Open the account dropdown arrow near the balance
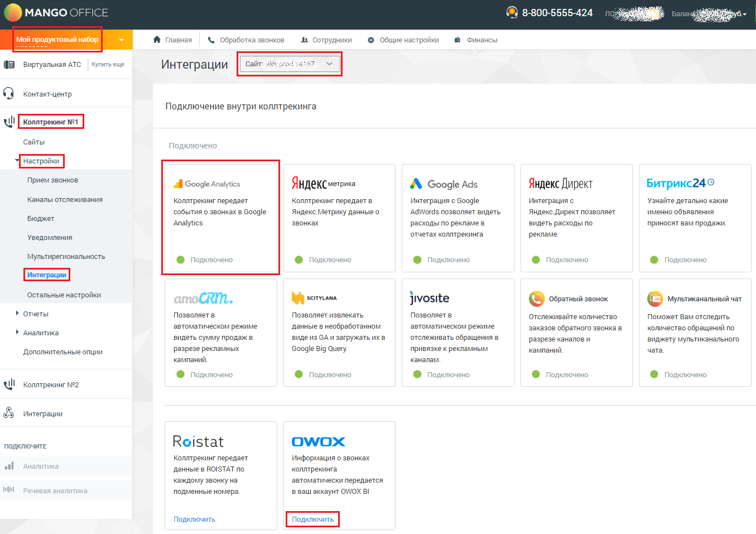 point(744,14)
